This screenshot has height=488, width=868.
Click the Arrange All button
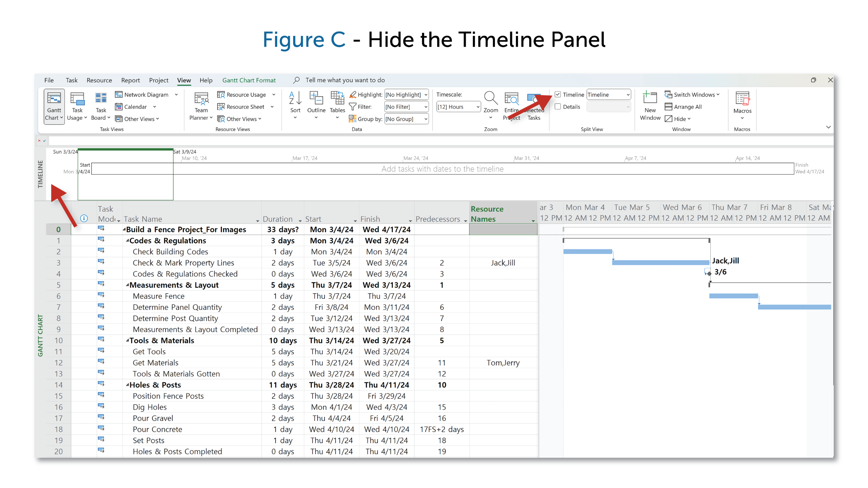point(683,107)
